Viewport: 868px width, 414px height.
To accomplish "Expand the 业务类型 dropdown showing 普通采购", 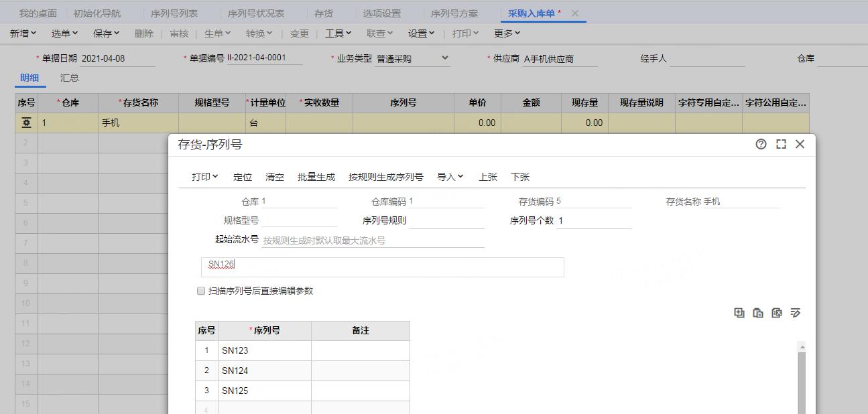I will 445,58.
